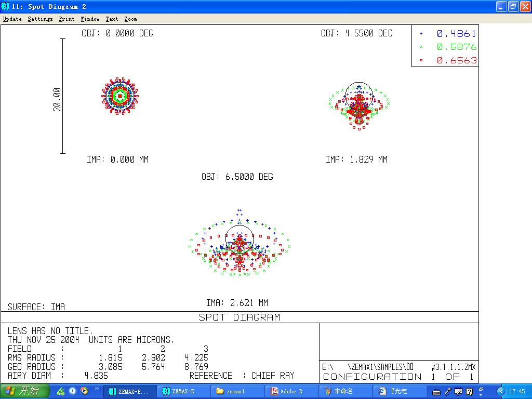Click the 20.00 scale bar label
This screenshot has height=399, width=532.
tap(57, 99)
